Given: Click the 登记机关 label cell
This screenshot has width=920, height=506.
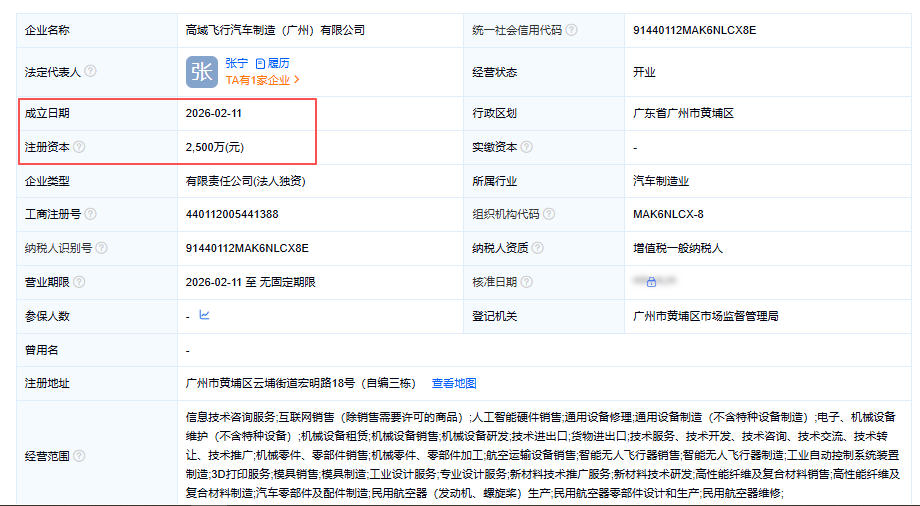Looking at the screenshot, I should [544, 316].
